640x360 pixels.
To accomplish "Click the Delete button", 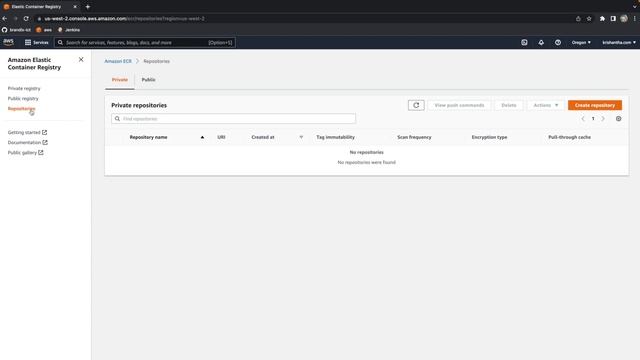I will click(509, 105).
